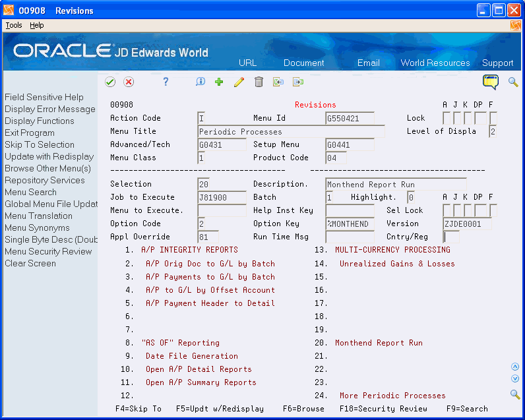Click F6=Browse function key text

[x=303, y=409]
